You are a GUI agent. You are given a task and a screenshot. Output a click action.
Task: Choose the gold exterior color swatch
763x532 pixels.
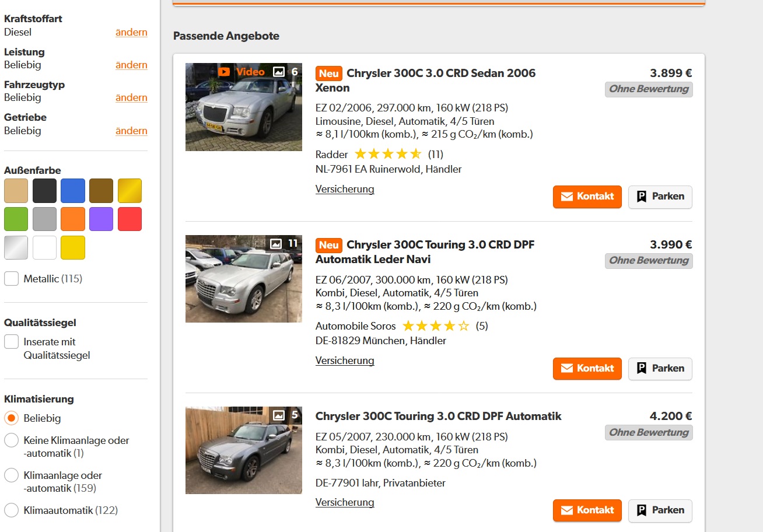click(129, 191)
